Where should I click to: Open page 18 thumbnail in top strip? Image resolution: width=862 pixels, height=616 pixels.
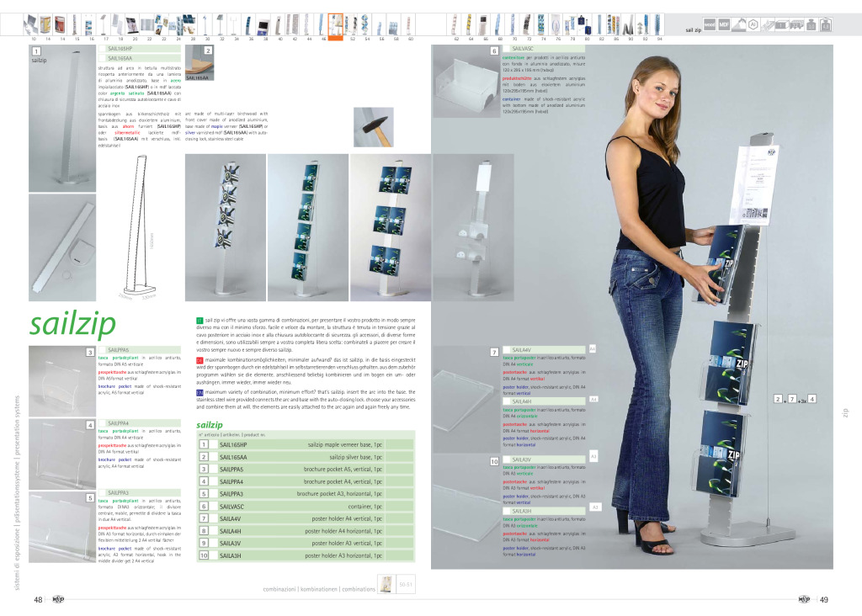pyautogui.click(x=118, y=24)
